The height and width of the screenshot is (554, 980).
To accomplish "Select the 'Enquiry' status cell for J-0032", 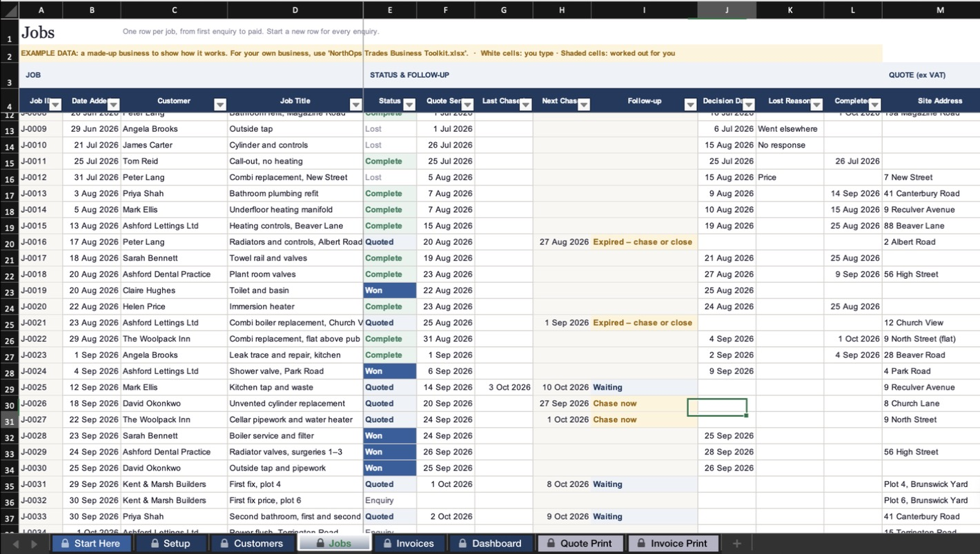I will [390, 500].
